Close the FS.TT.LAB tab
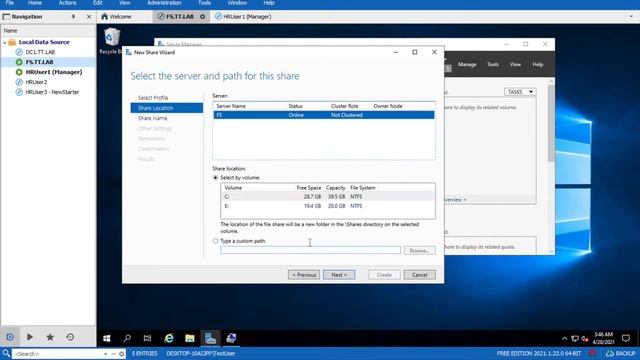640x360 pixels. tap(202, 17)
